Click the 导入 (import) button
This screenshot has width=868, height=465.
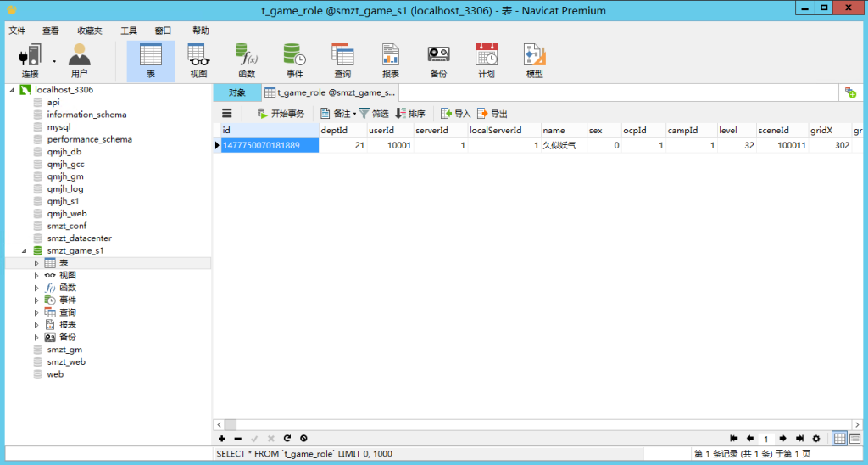[455, 114]
